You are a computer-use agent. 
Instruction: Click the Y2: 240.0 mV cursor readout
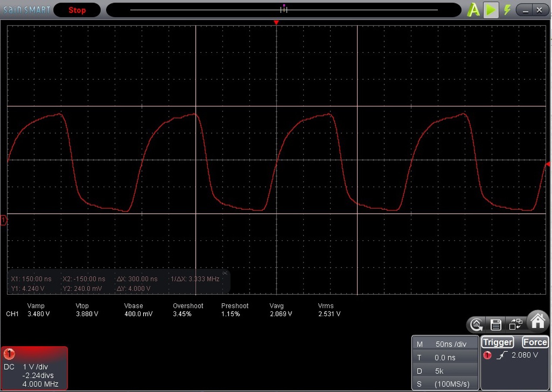tap(82, 289)
